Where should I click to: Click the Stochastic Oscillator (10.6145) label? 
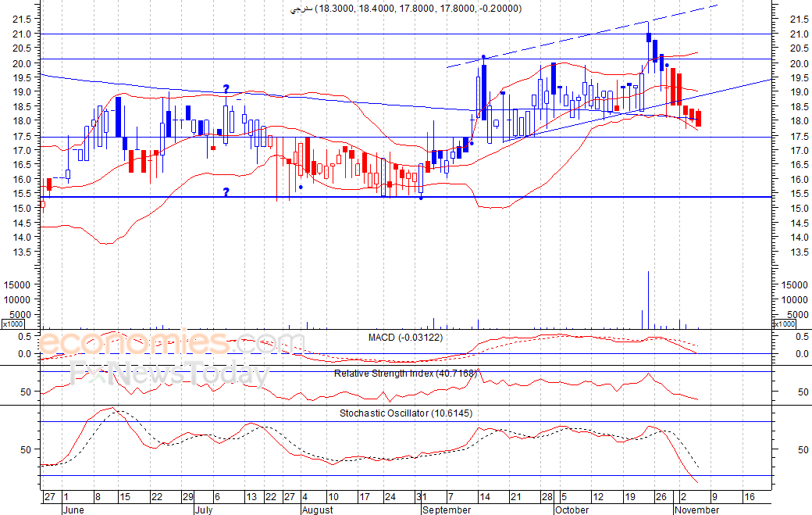(406, 413)
